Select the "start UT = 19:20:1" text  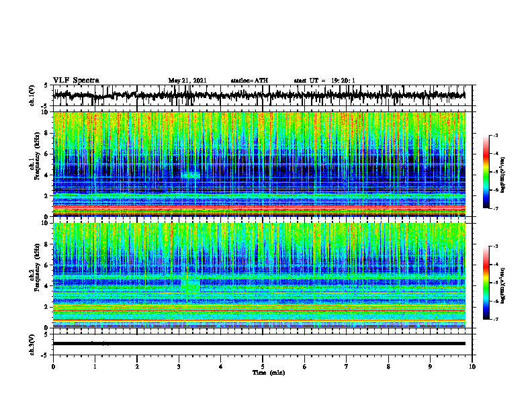pyautogui.click(x=324, y=81)
